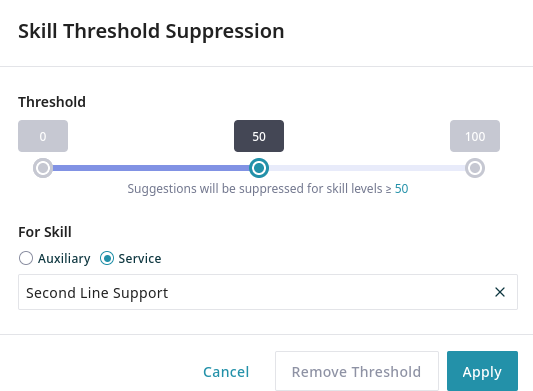
Task: Click the filled purple portion of the threshold track
Action: 151,168
